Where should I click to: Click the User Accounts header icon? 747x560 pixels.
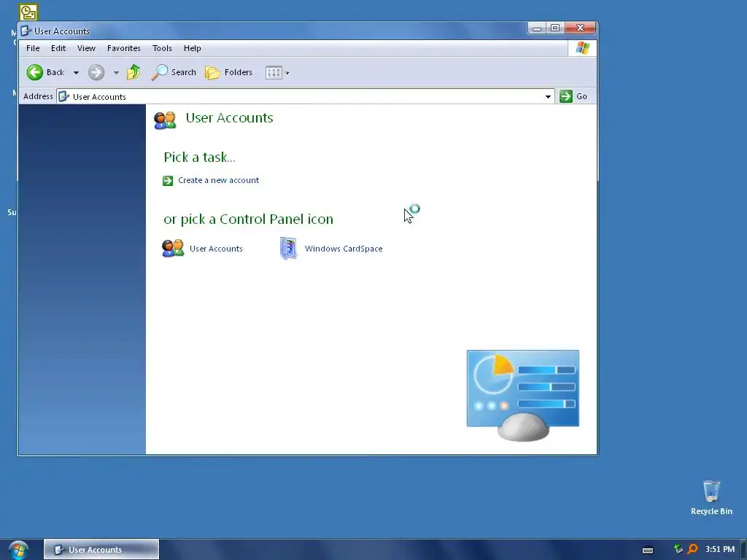click(166, 120)
